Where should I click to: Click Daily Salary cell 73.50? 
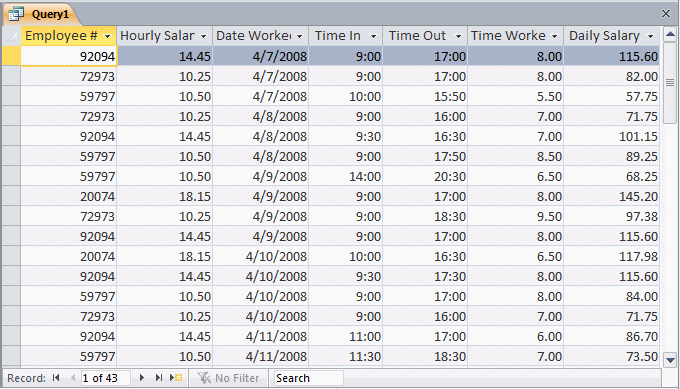click(611, 356)
